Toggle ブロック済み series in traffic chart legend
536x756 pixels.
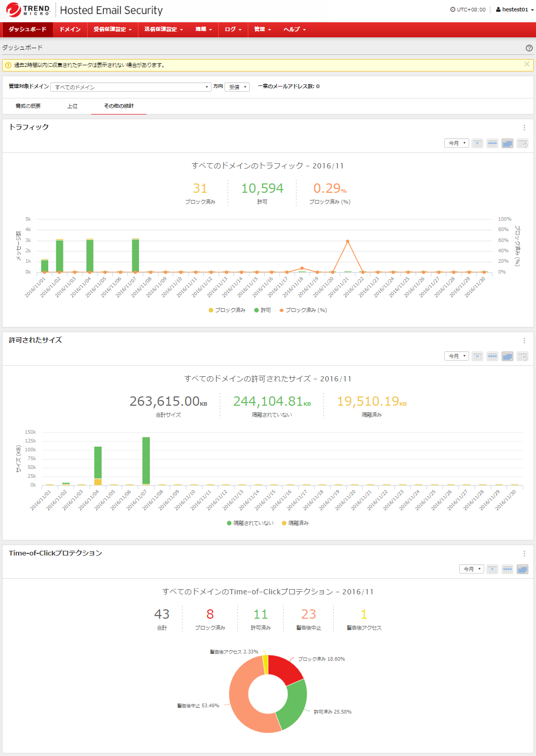point(227,310)
